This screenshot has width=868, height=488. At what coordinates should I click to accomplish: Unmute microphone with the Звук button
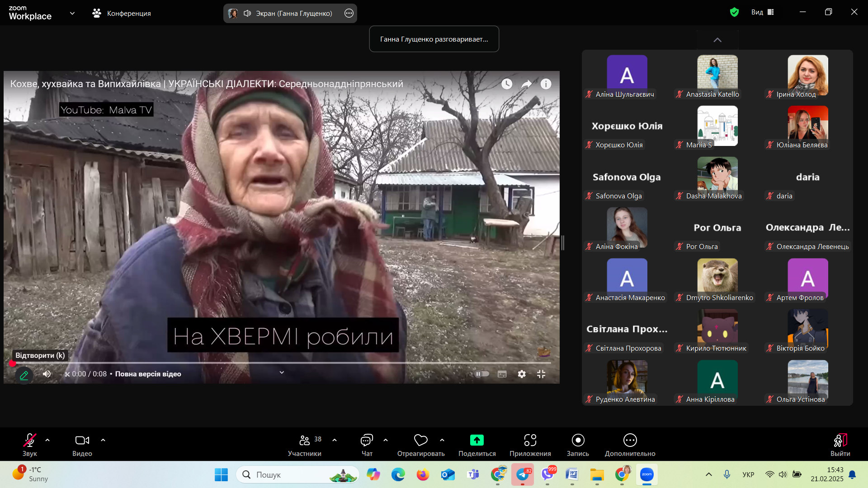pos(30,444)
